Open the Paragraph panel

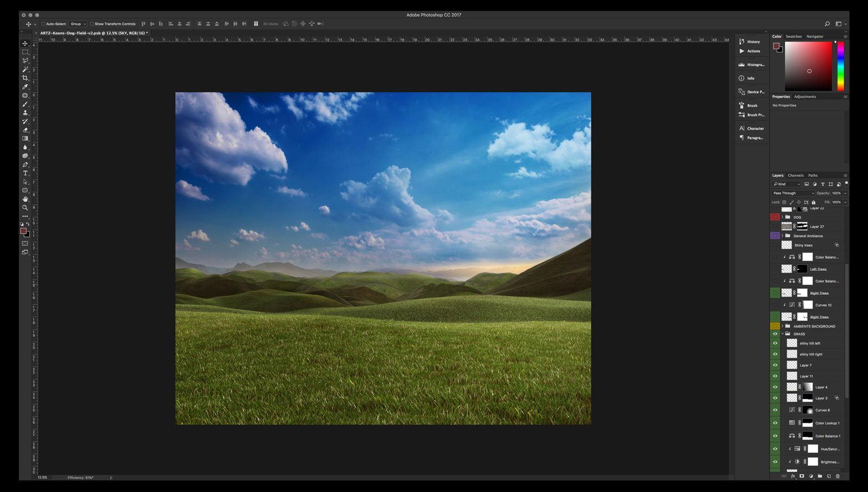pyautogui.click(x=751, y=138)
